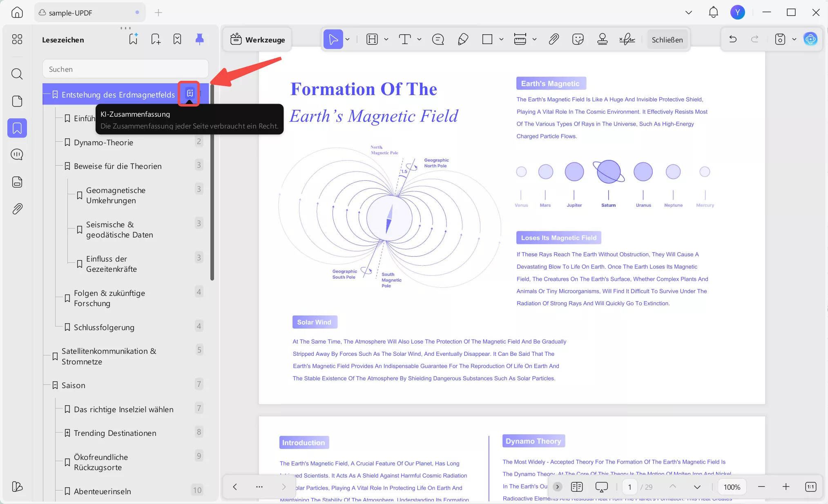Toggle presentation slideshow mode in bottom bar
The width and height of the screenshot is (828, 504).
click(601, 486)
